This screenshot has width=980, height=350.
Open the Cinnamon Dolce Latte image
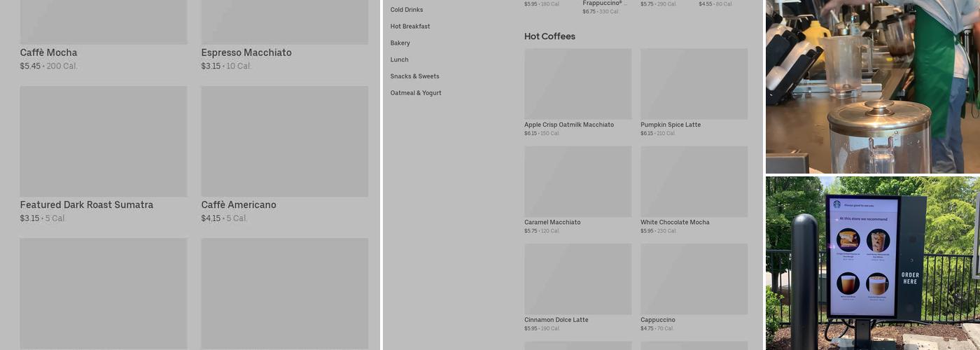[x=577, y=279]
